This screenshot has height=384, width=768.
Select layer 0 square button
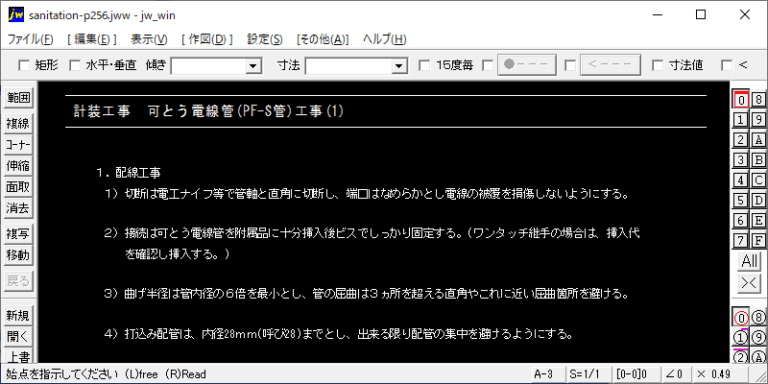click(x=741, y=99)
